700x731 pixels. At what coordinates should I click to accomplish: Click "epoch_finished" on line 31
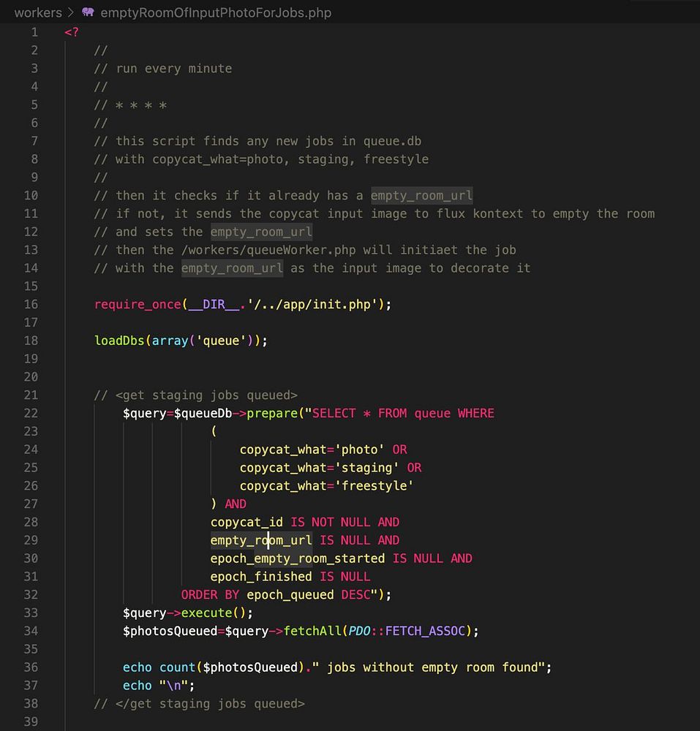click(x=261, y=577)
